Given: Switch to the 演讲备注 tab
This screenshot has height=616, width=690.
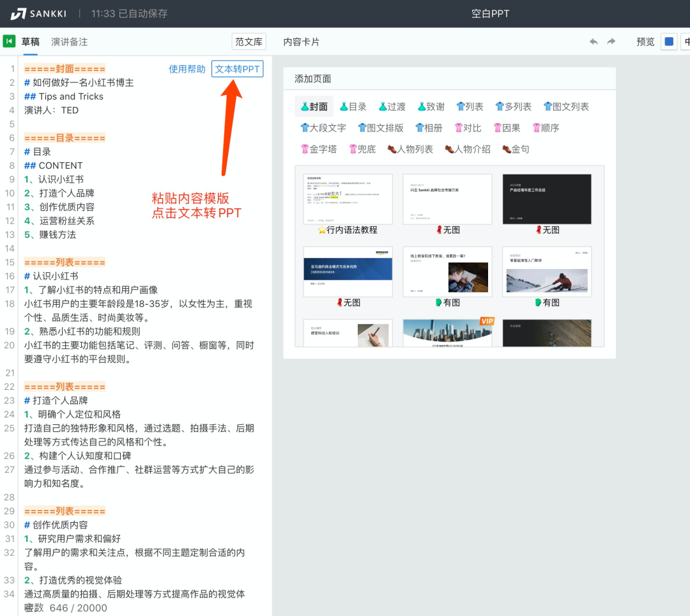Looking at the screenshot, I should (x=70, y=42).
